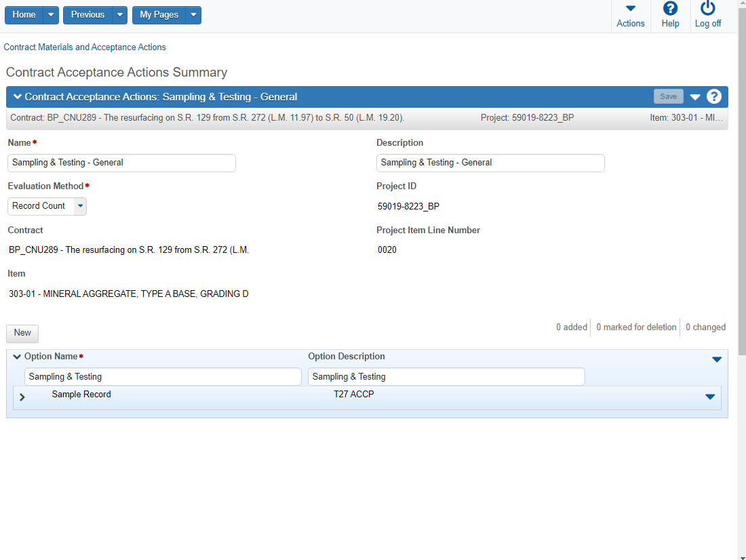Click help icon in Contract Acceptance Actions header
This screenshot has width=746, height=560.
pyautogui.click(x=713, y=96)
